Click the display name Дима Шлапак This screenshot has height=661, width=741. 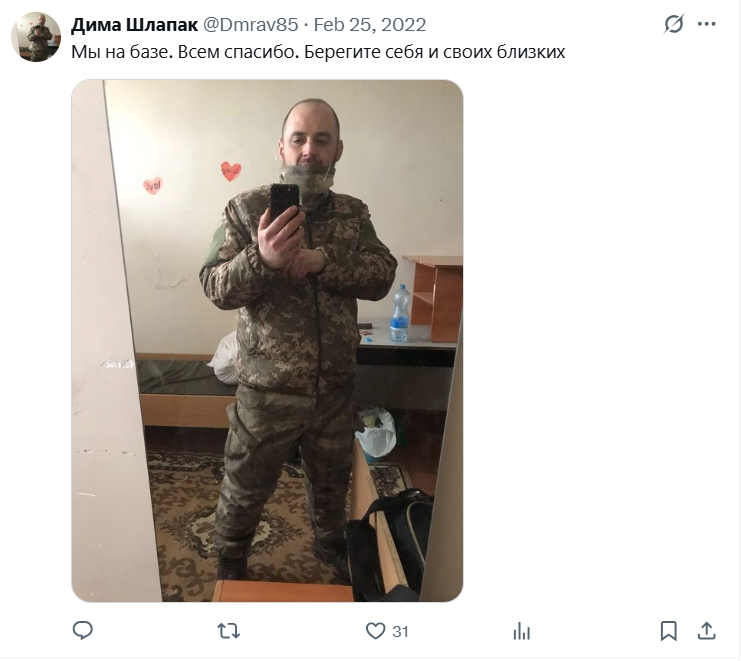pos(134,25)
